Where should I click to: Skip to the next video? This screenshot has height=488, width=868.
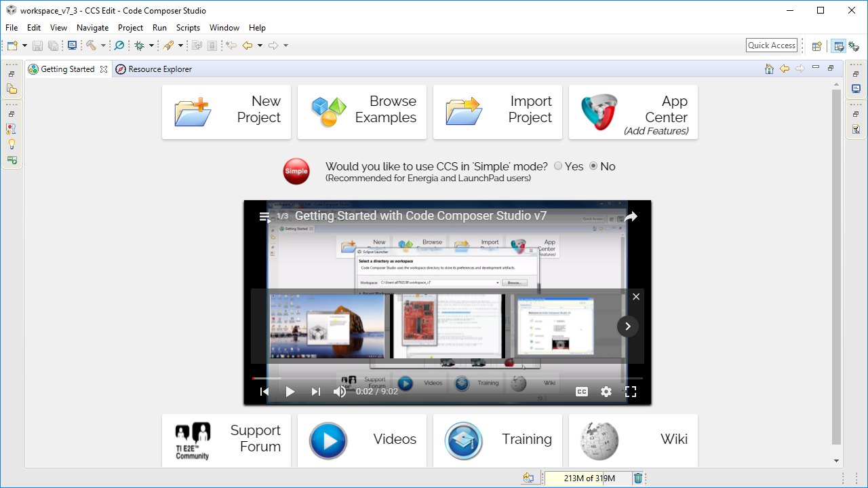(315, 392)
